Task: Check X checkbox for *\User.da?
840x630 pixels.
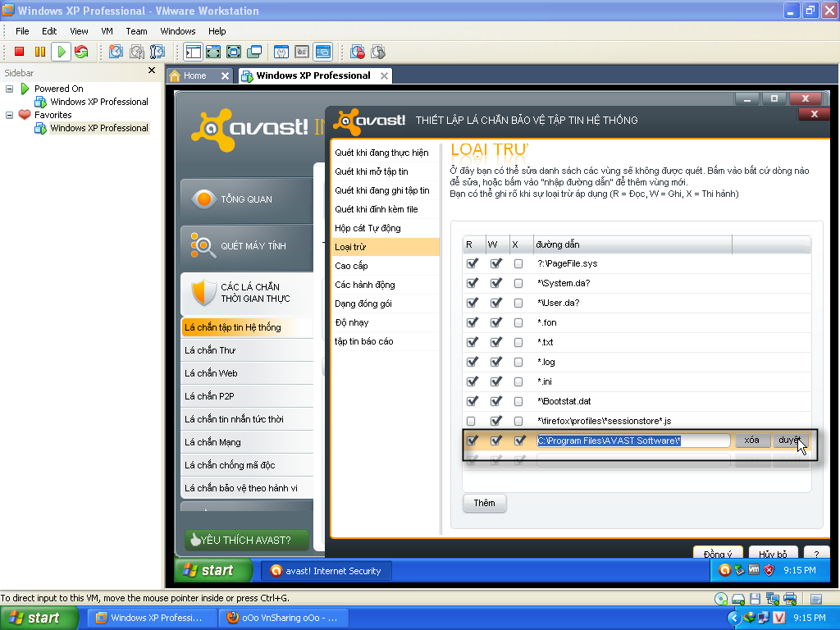Action: point(518,303)
